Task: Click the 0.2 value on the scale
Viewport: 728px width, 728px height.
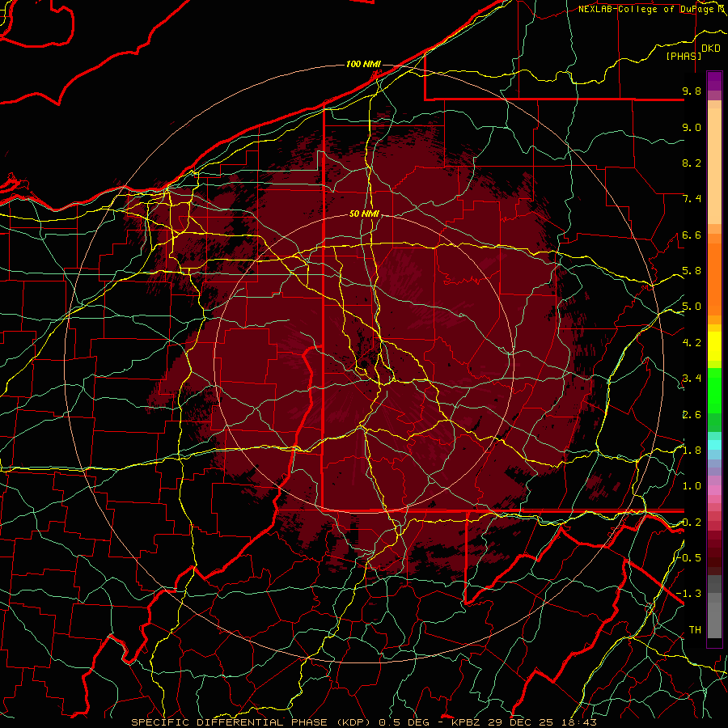Action: (x=692, y=523)
